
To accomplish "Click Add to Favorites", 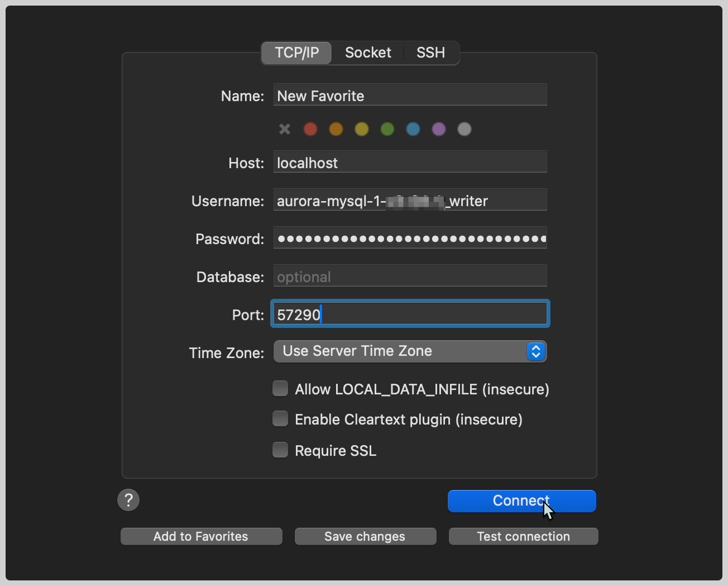I will [201, 536].
